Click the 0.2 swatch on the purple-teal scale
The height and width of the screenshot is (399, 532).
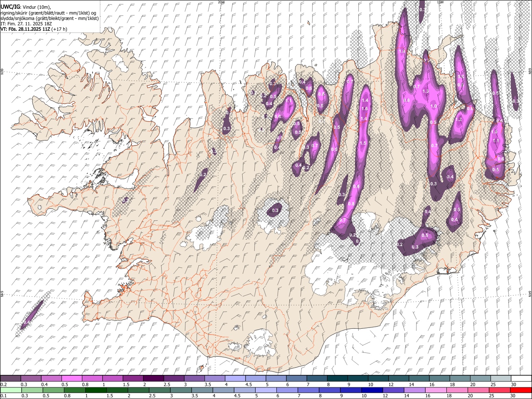coord(10,378)
